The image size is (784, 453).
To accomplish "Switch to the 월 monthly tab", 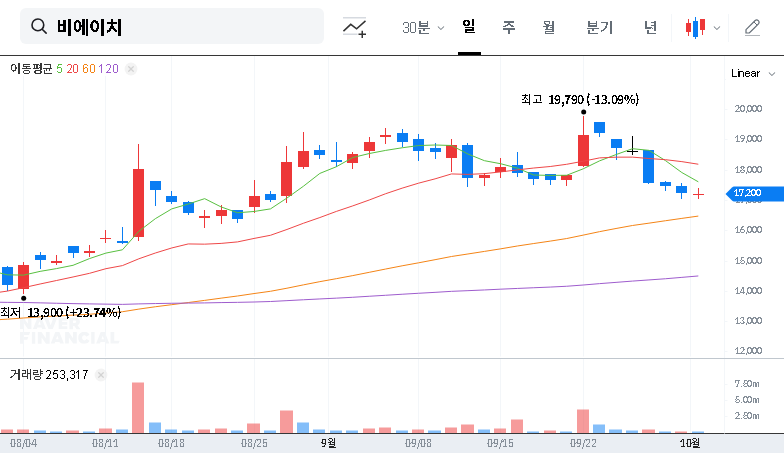I will (x=548, y=27).
